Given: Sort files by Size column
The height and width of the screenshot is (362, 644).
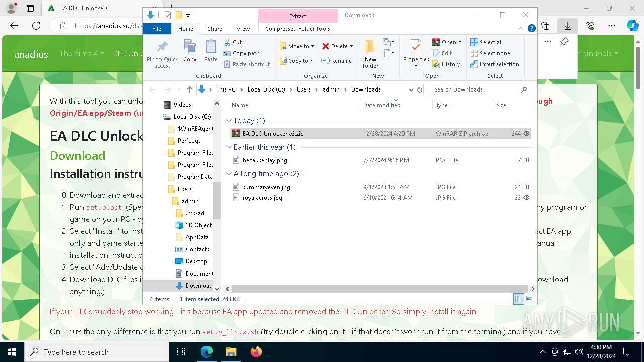Looking at the screenshot, I should coord(512,105).
